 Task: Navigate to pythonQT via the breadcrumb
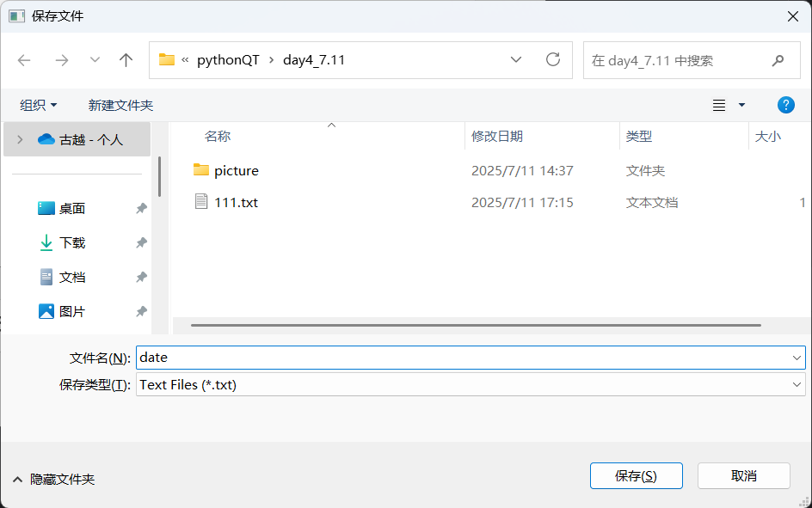pyautogui.click(x=228, y=60)
